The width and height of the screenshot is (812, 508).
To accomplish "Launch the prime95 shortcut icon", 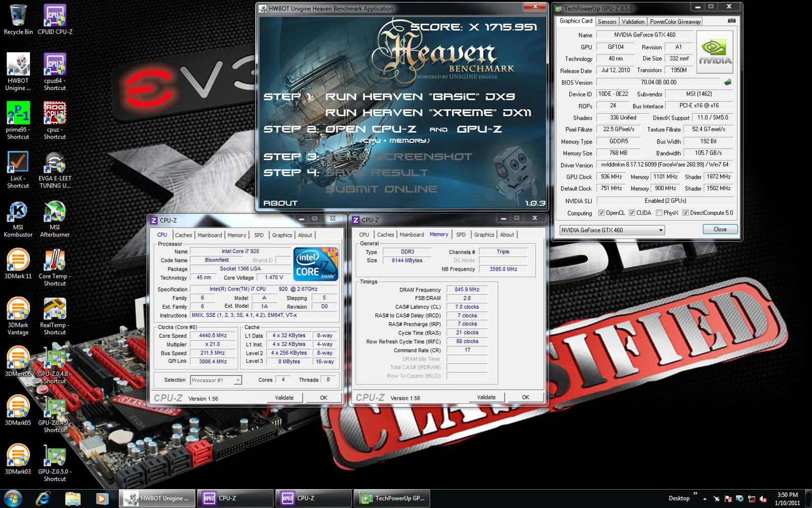I will point(18,120).
